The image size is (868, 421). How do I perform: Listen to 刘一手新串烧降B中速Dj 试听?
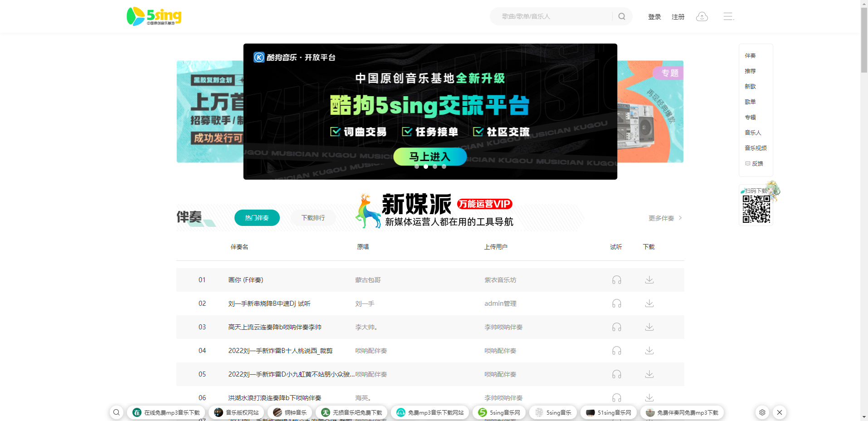pyautogui.click(x=617, y=304)
